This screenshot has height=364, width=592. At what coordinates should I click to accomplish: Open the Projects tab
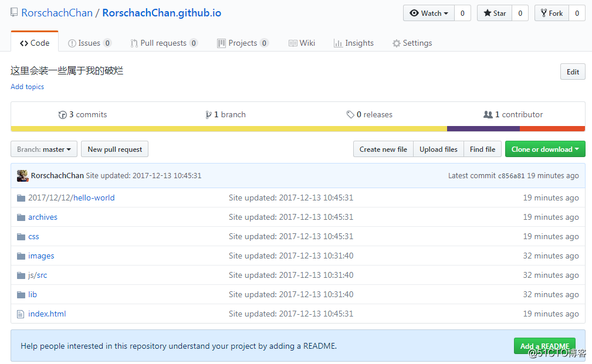243,43
